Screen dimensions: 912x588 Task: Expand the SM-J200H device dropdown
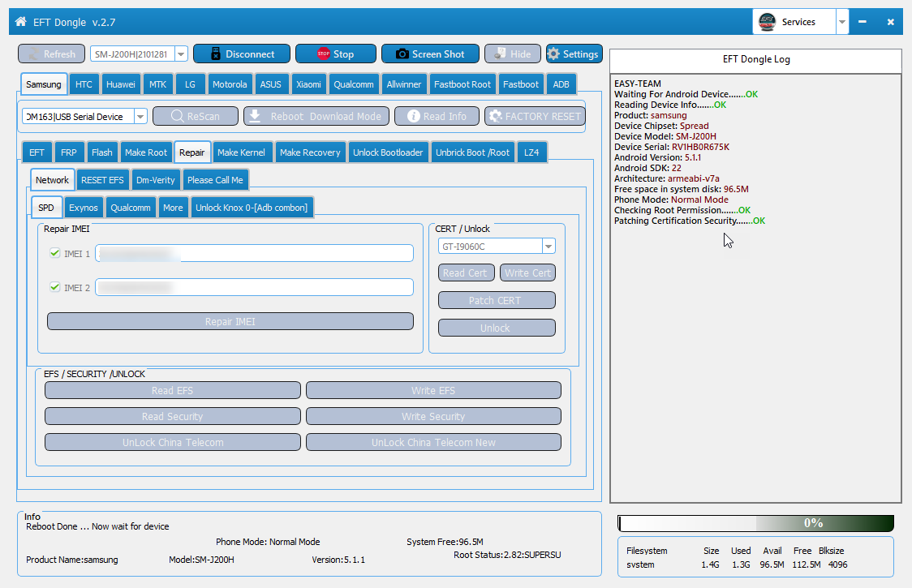tap(181, 54)
